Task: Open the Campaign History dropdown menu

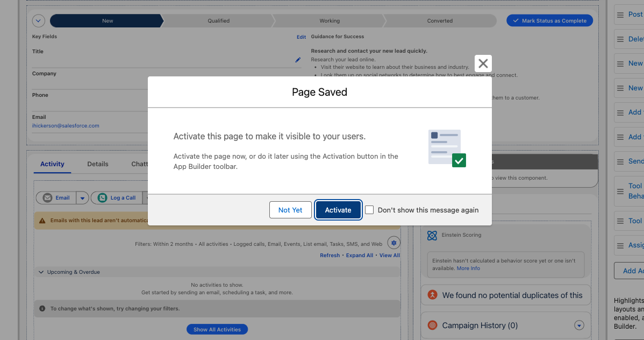Action: (579, 325)
